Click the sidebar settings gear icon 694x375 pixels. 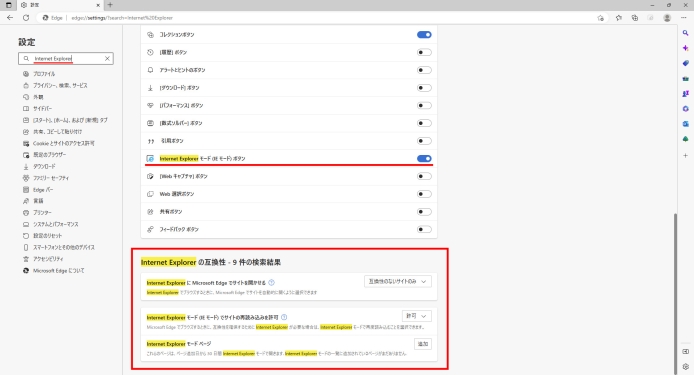click(x=685, y=367)
